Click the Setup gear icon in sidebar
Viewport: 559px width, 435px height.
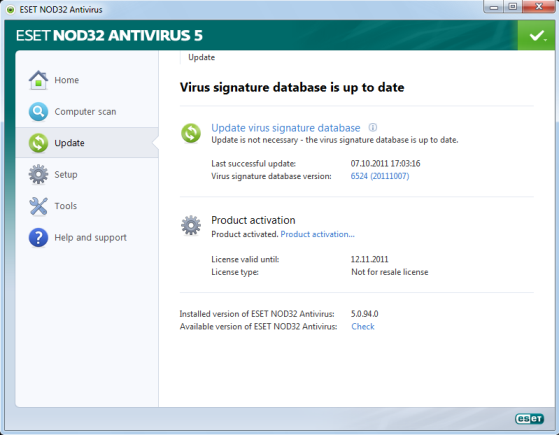pyautogui.click(x=38, y=174)
